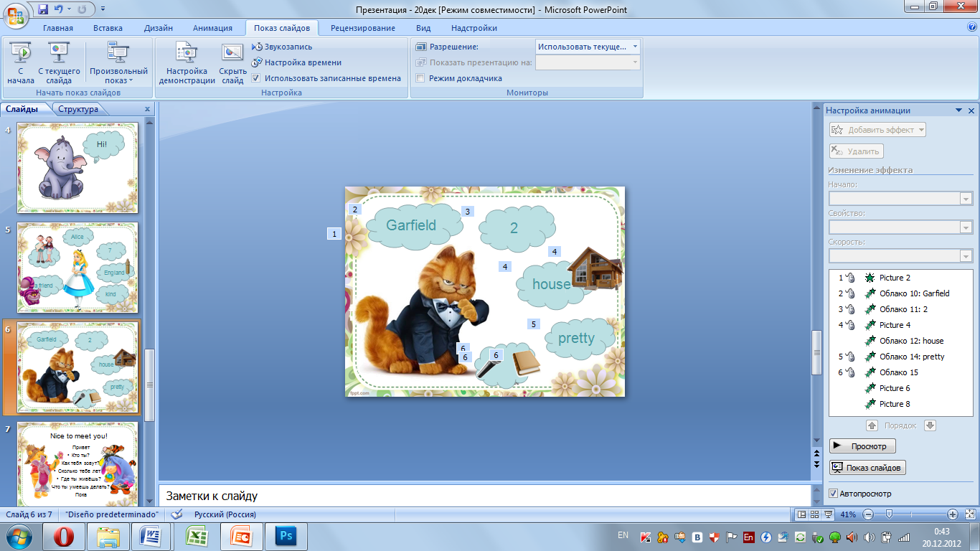Switch to the Дизайн tab
The height and width of the screenshot is (551, 980).
pos(158,28)
